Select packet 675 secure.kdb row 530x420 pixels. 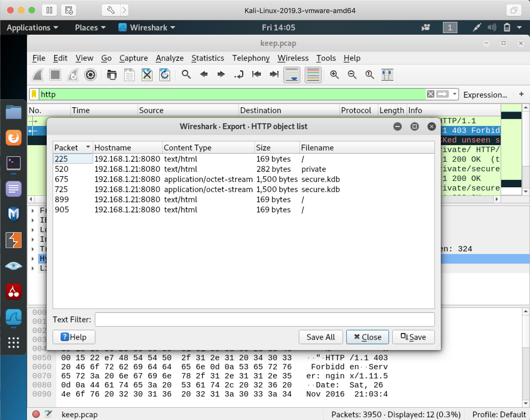tap(244, 179)
